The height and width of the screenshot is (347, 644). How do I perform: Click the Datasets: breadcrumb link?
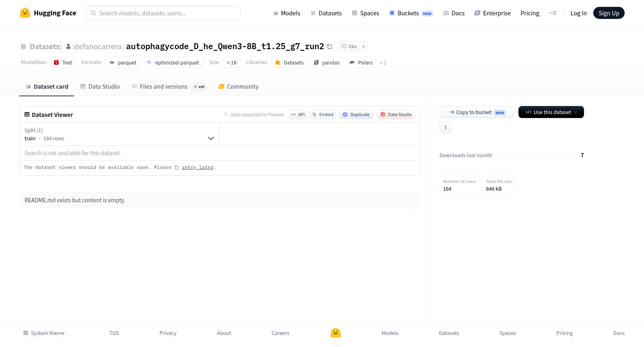[x=45, y=46]
